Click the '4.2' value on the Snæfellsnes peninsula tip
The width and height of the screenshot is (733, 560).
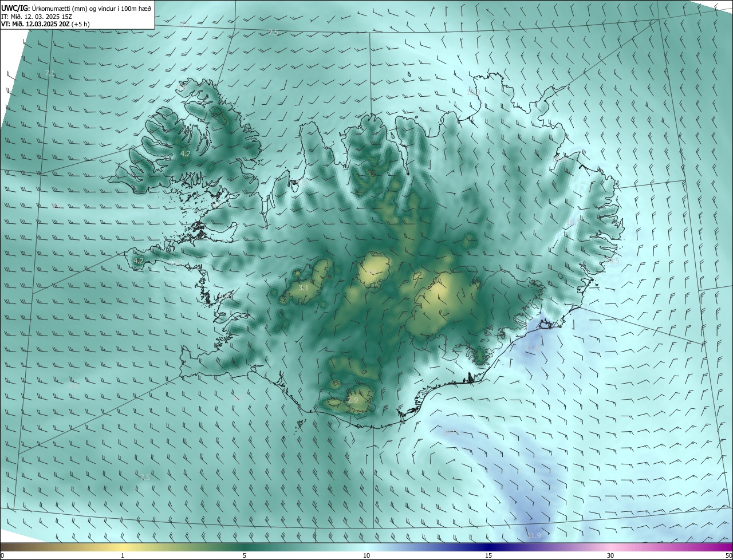pos(138,261)
